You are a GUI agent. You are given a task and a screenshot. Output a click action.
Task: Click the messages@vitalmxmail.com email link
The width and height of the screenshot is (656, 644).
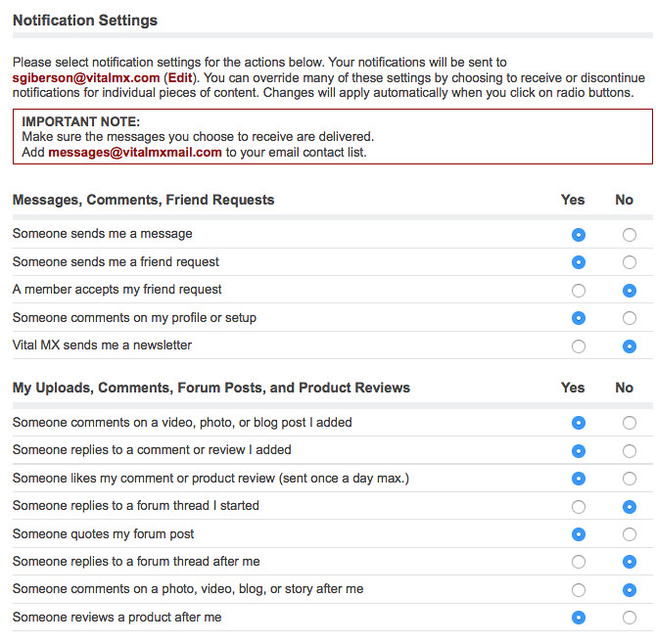(135, 153)
